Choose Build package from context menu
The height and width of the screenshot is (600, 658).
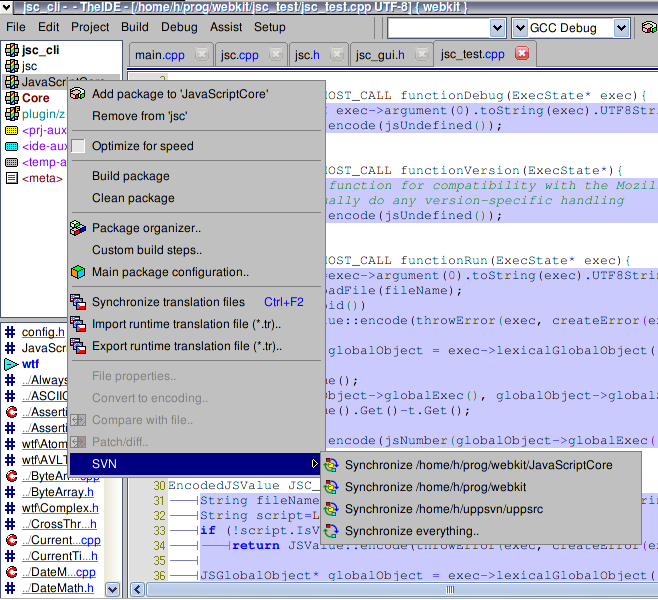pyautogui.click(x=131, y=176)
